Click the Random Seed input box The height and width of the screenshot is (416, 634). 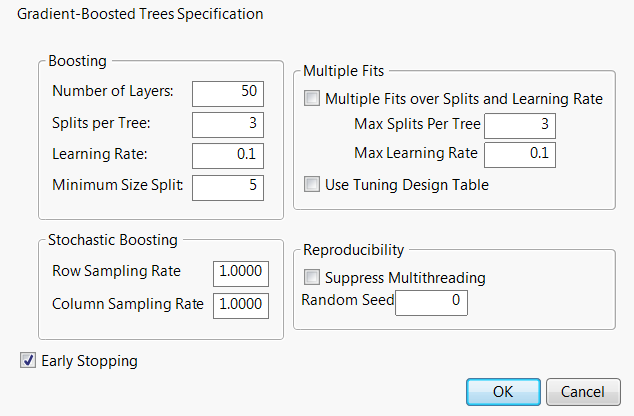[431, 301]
